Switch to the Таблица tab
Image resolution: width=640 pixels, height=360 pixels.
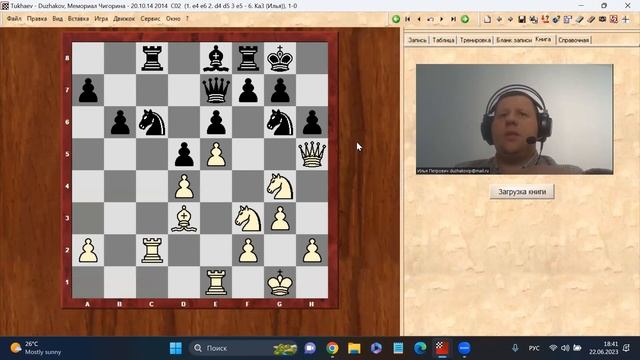pos(443,40)
